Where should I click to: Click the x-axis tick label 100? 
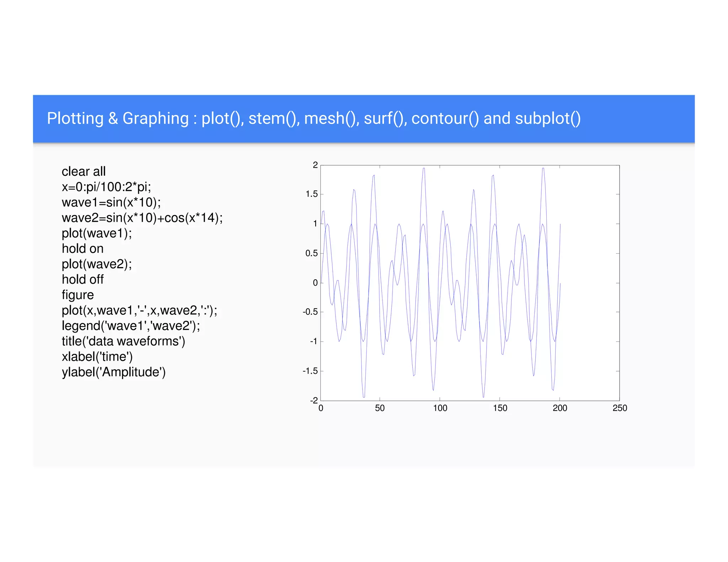[x=440, y=408]
